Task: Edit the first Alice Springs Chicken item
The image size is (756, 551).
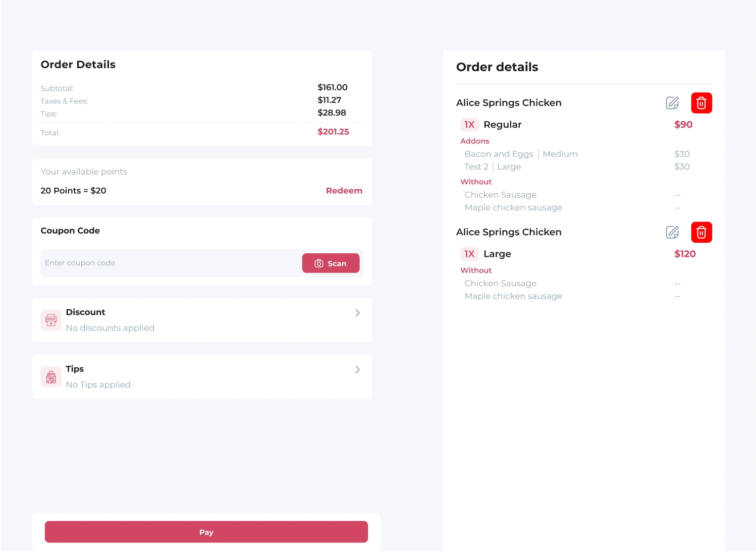Action: tap(672, 103)
